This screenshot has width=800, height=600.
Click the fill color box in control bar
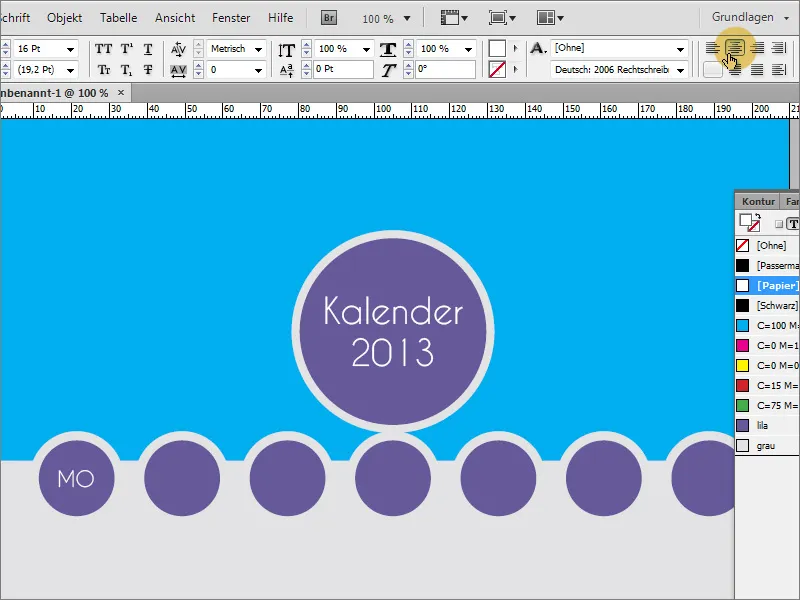(497, 48)
